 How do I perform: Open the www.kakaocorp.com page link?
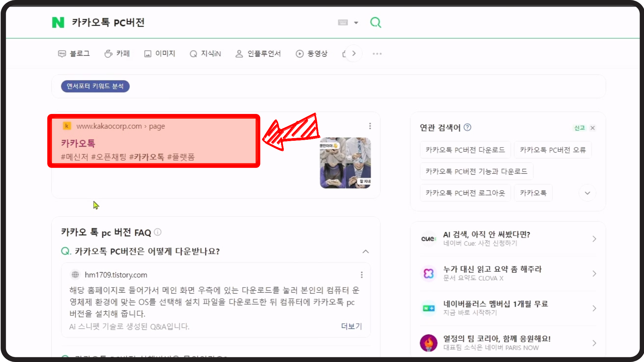point(120,126)
